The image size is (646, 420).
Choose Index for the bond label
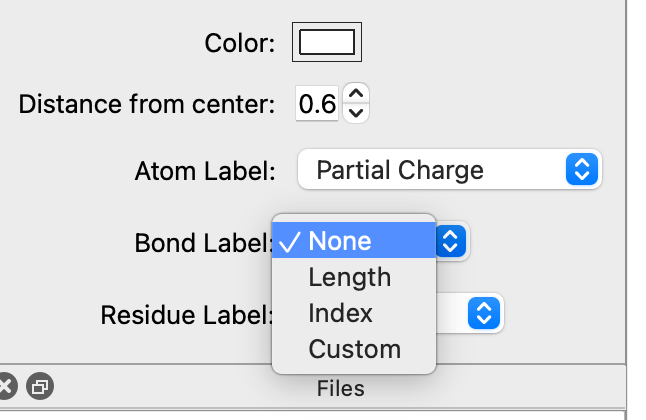[x=340, y=313]
